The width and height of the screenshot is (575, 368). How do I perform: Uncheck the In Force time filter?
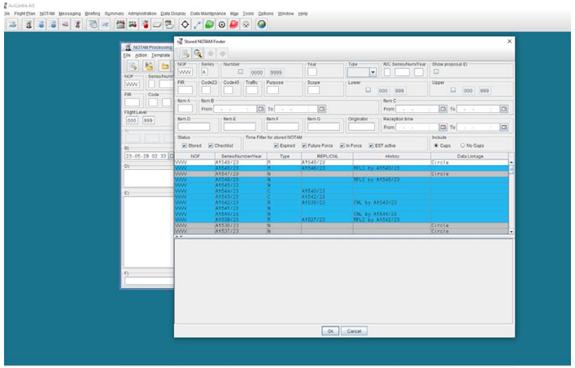click(342, 146)
